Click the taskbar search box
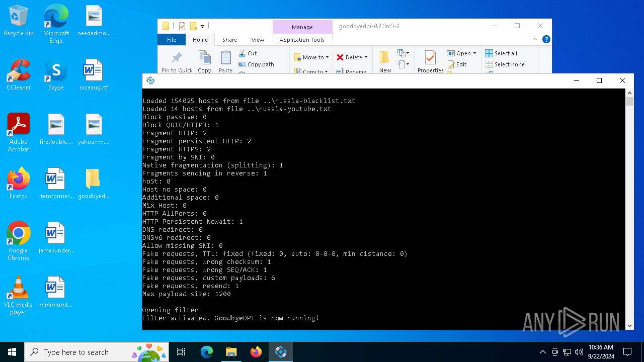Viewport: 644px width, 362px height. click(x=97, y=352)
